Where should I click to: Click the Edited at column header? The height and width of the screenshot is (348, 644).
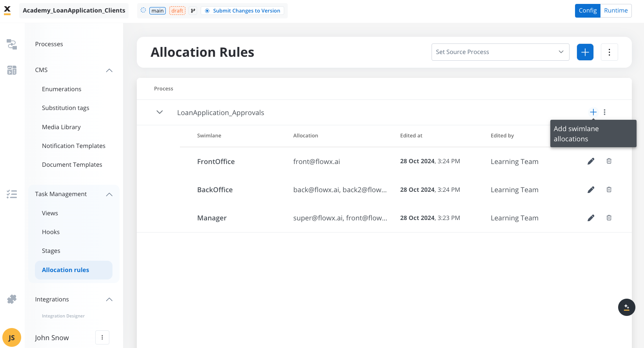point(411,136)
